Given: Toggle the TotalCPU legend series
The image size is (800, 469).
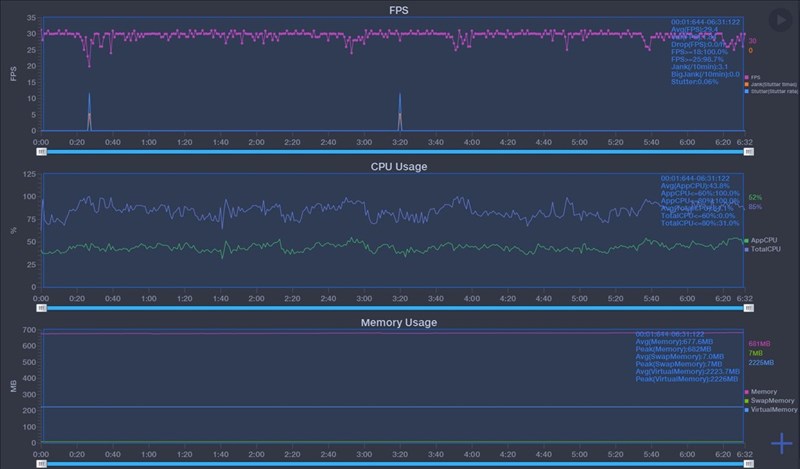Looking at the screenshot, I should 762,249.
